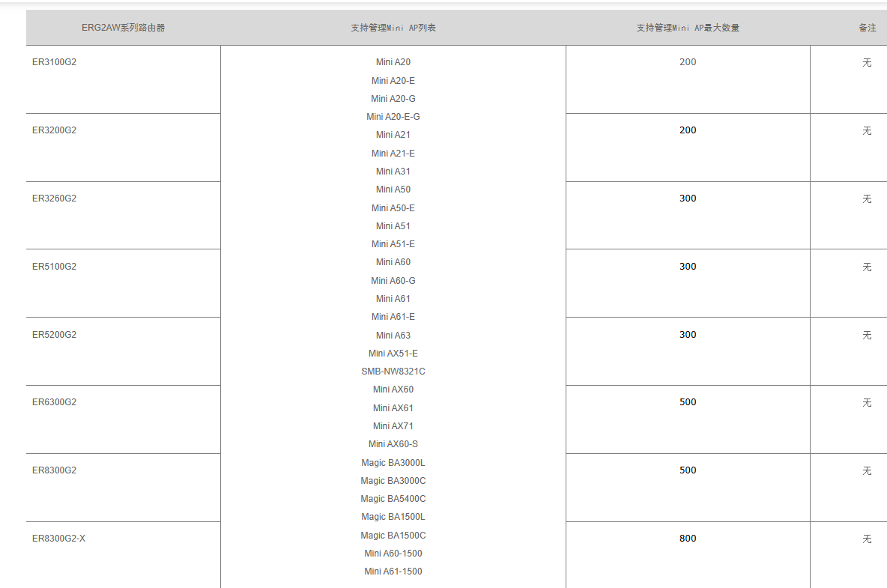Click the 200 value in ER3100G2 row
The image size is (887, 588).
point(688,62)
